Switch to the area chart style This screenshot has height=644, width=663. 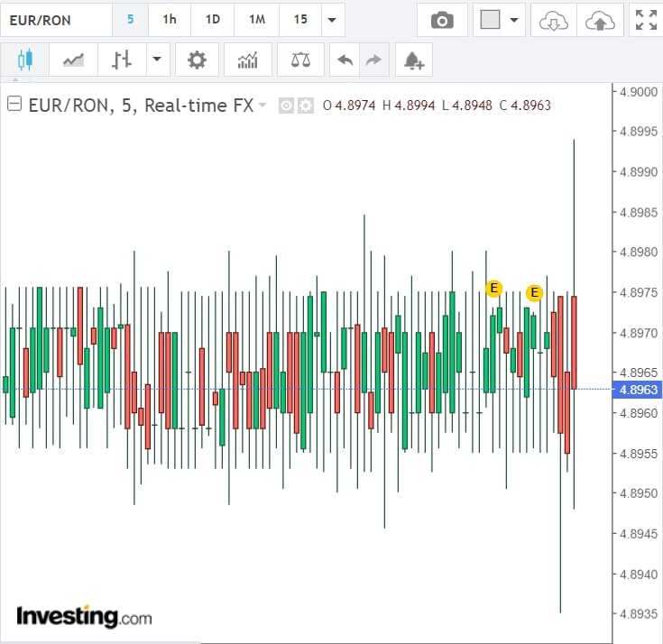point(73,60)
